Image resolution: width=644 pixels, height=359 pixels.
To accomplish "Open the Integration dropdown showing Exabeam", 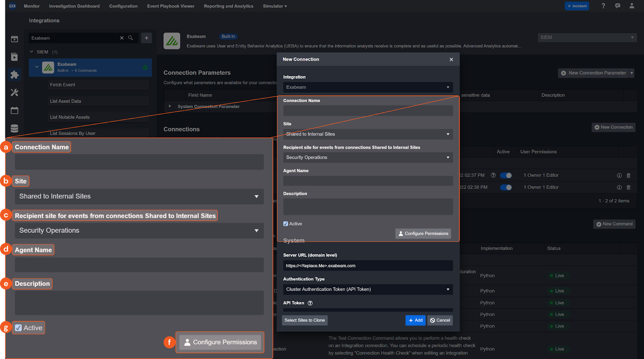I will pos(368,87).
